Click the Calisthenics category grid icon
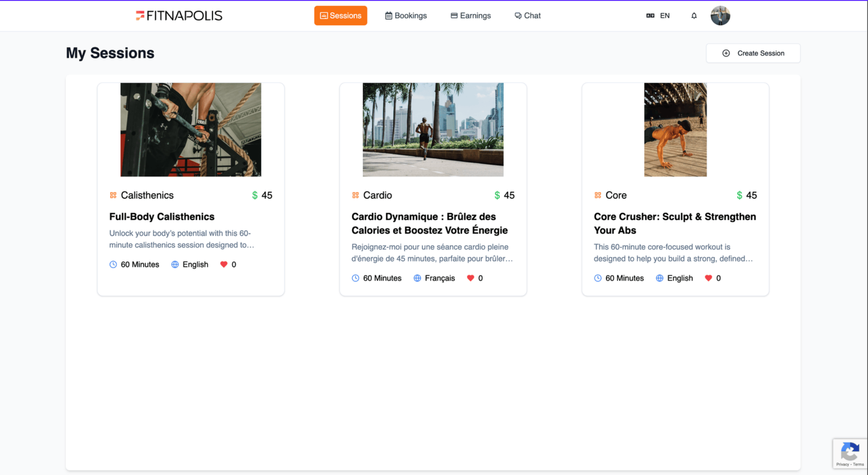 coord(113,195)
